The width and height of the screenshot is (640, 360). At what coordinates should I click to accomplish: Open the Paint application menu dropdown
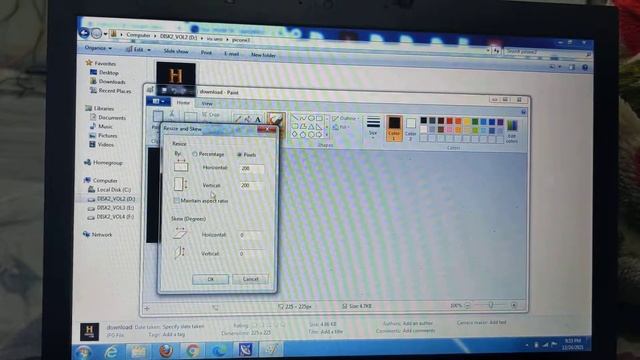coord(158,101)
